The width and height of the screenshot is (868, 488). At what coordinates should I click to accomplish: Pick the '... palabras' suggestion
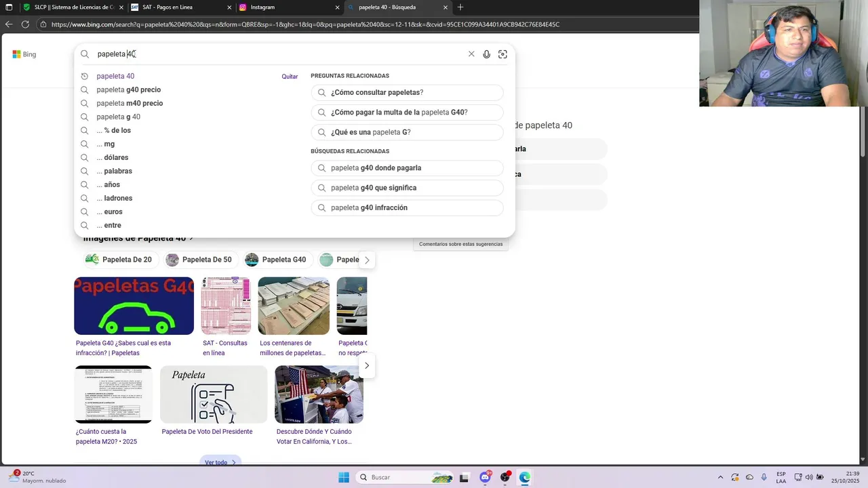pos(114,171)
